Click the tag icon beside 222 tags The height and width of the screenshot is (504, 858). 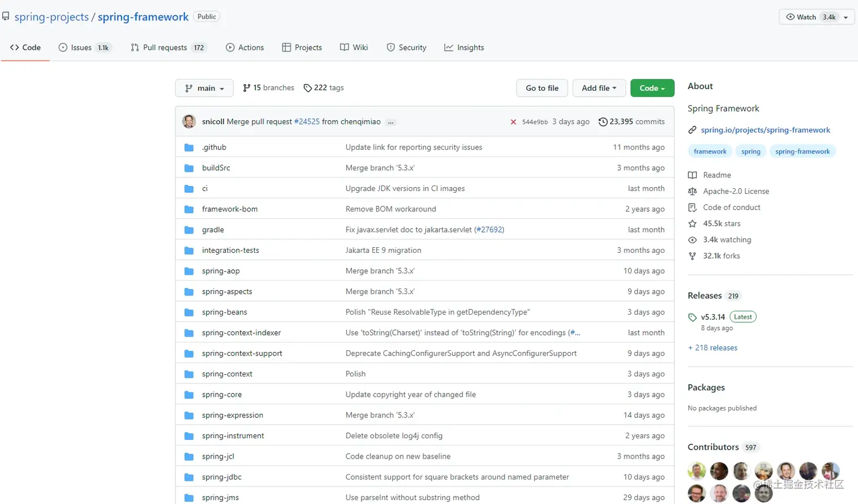tap(308, 88)
